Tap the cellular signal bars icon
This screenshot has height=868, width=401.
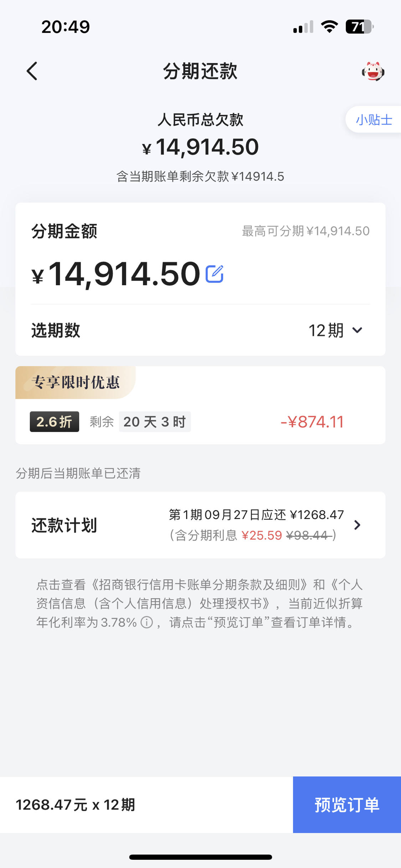(303, 27)
